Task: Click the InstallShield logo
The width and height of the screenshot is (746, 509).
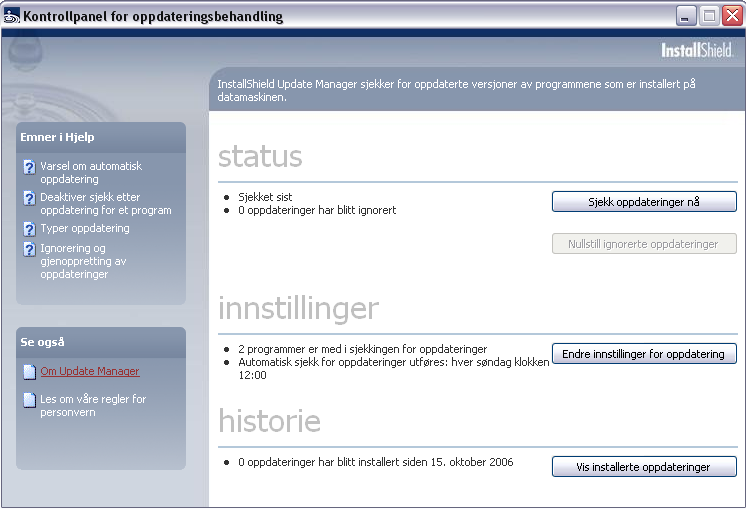Action: coord(697,50)
